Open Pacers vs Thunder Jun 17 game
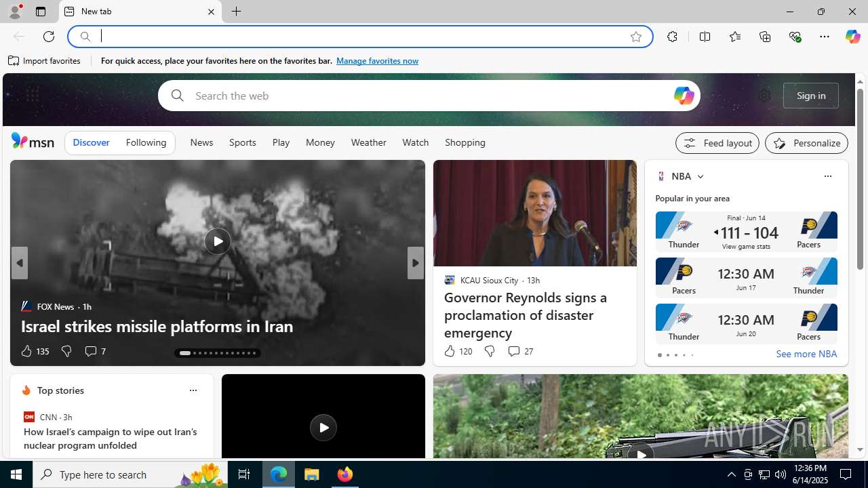The height and width of the screenshot is (488, 868). click(746, 278)
